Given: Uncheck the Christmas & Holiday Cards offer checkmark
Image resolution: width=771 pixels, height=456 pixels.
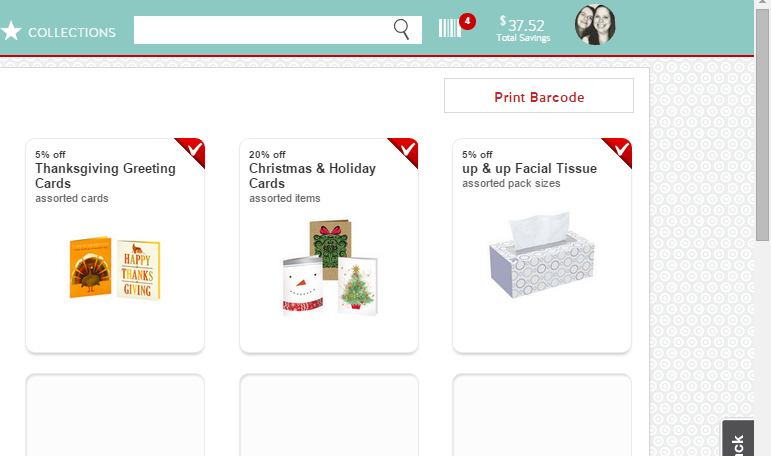Looking at the screenshot, I should coord(406,149).
